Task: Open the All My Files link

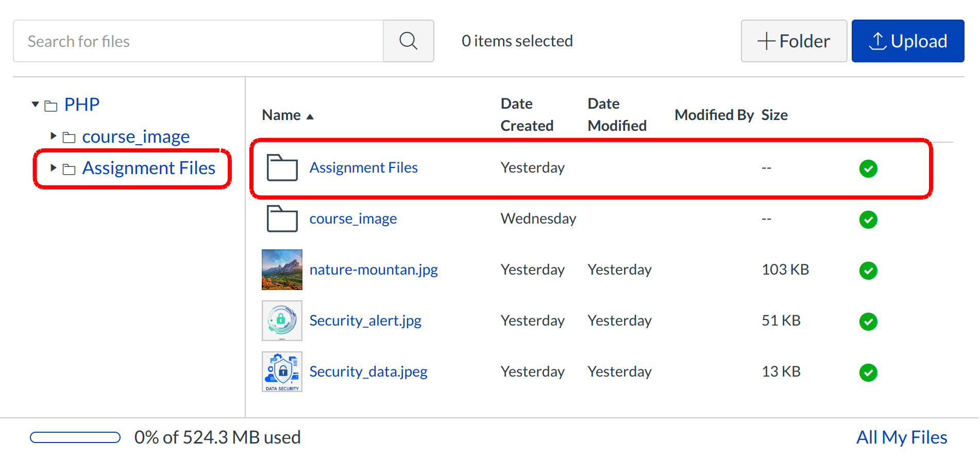Action: coord(901,437)
